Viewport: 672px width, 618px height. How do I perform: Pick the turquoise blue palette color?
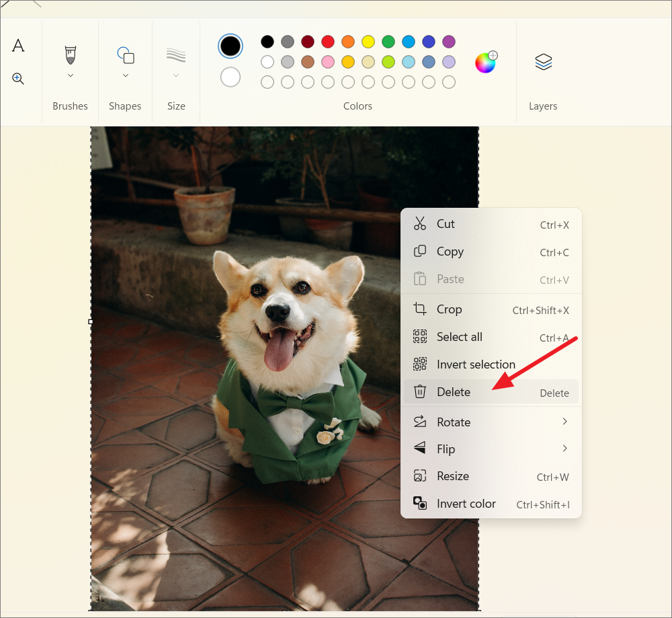click(409, 42)
